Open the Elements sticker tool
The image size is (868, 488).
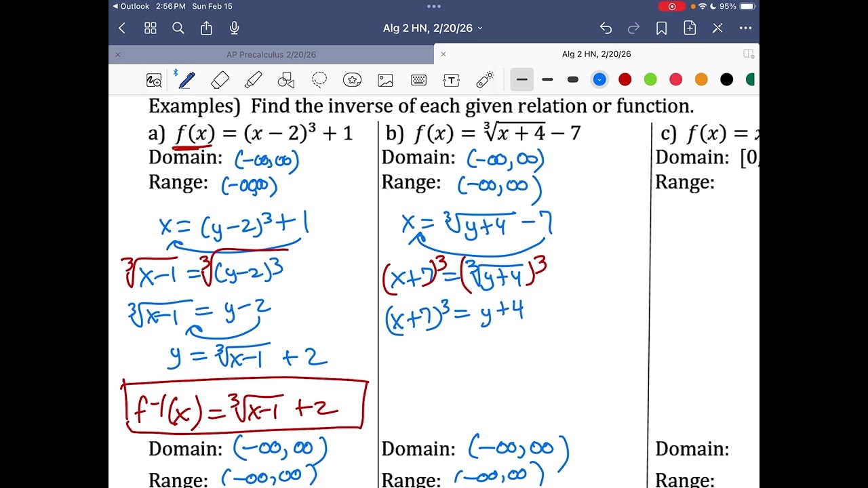[x=352, y=80]
